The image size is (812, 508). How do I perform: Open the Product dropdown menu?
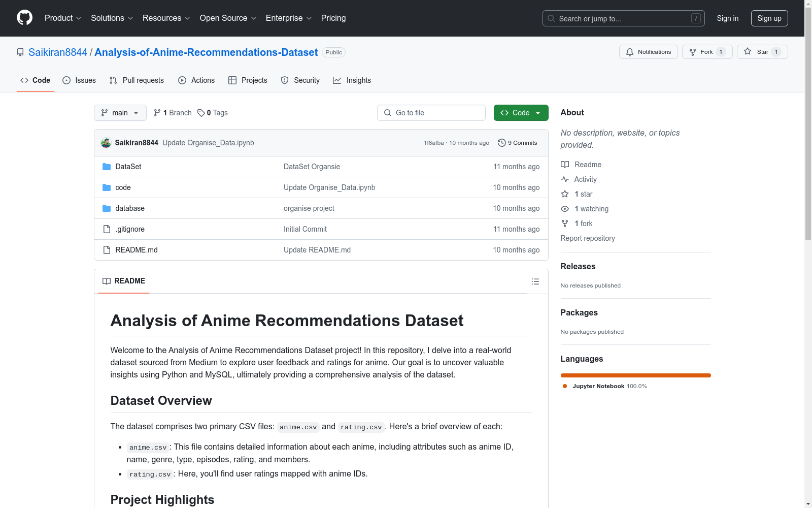pyautogui.click(x=63, y=18)
